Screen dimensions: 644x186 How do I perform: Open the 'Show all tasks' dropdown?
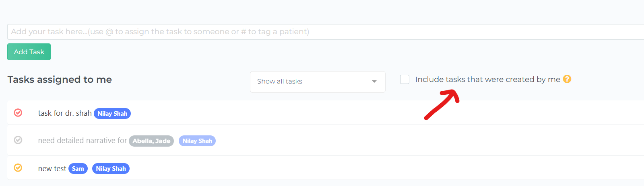pos(318,82)
